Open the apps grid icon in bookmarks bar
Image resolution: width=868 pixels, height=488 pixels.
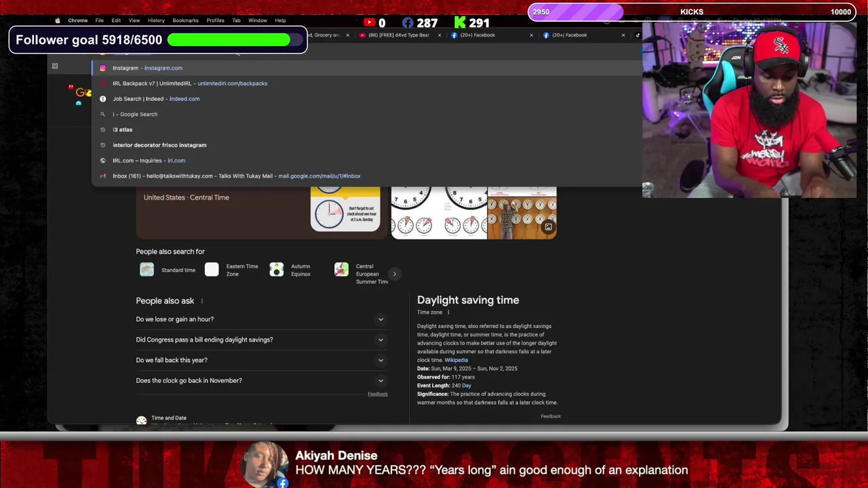(x=55, y=66)
